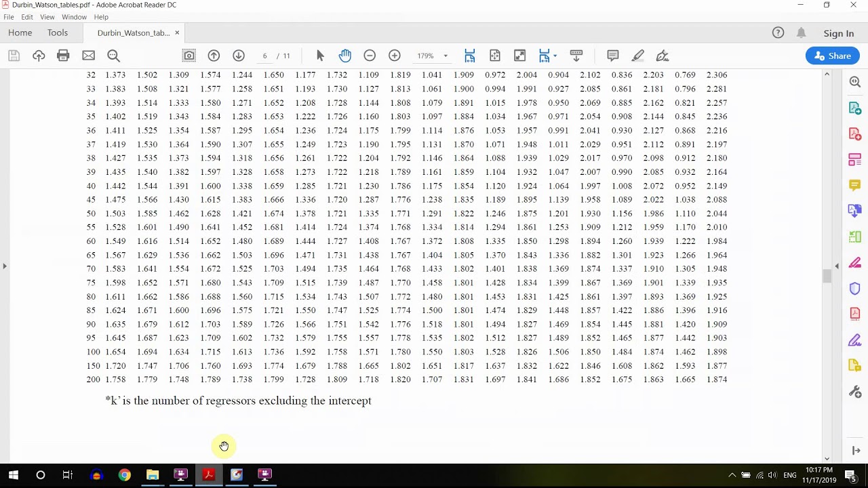Open the Find text search tool

[x=113, y=56]
